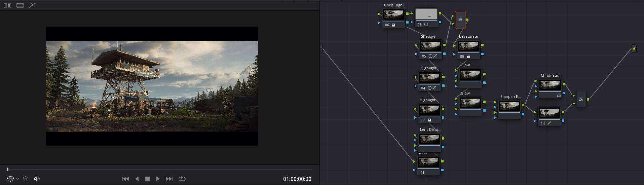Click the 'Shadow' node label

point(428,36)
